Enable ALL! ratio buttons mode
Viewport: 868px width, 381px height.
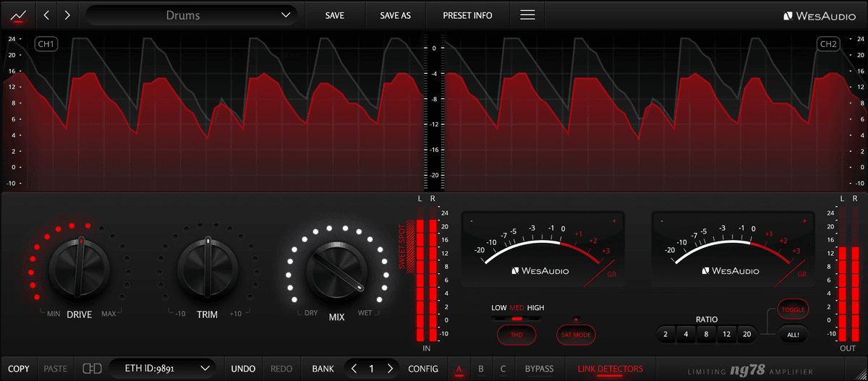(x=793, y=334)
